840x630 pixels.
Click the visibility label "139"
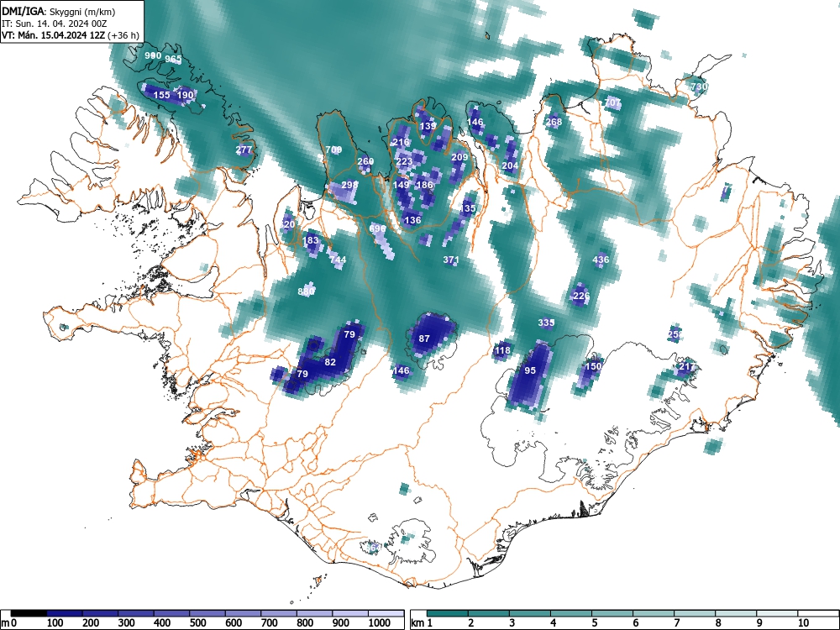tap(428, 126)
